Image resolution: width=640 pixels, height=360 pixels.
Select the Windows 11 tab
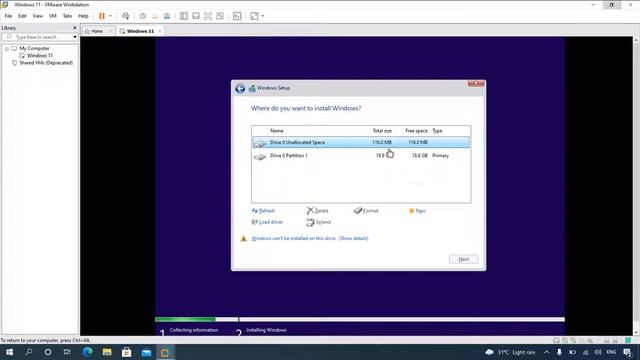(x=140, y=31)
